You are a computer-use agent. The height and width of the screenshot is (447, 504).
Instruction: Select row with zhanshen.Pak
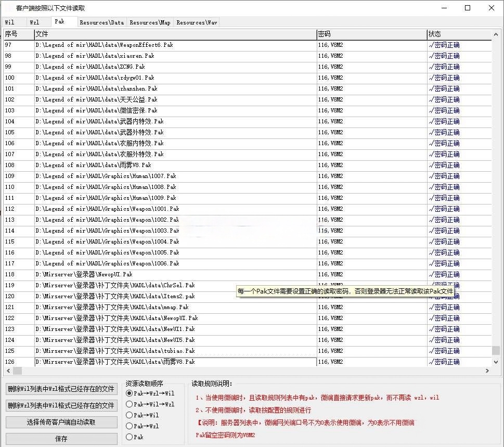tap(248, 89)
